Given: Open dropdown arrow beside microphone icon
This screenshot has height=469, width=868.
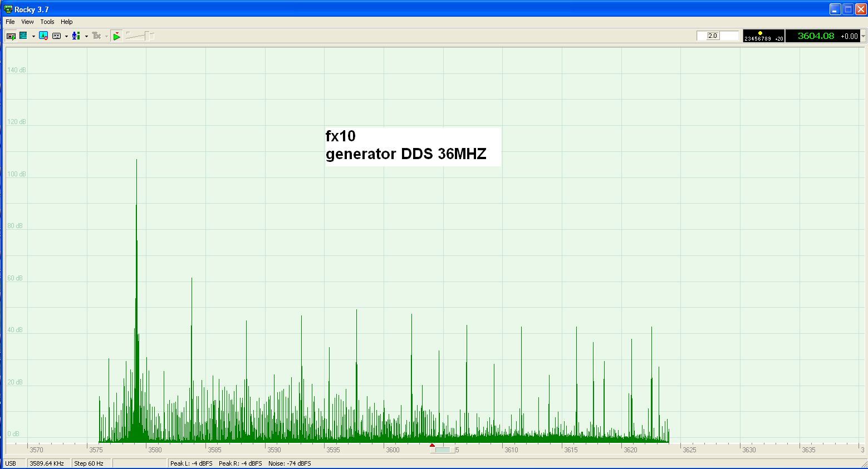Looking at the screenshot, I should (x=86, y=37).
